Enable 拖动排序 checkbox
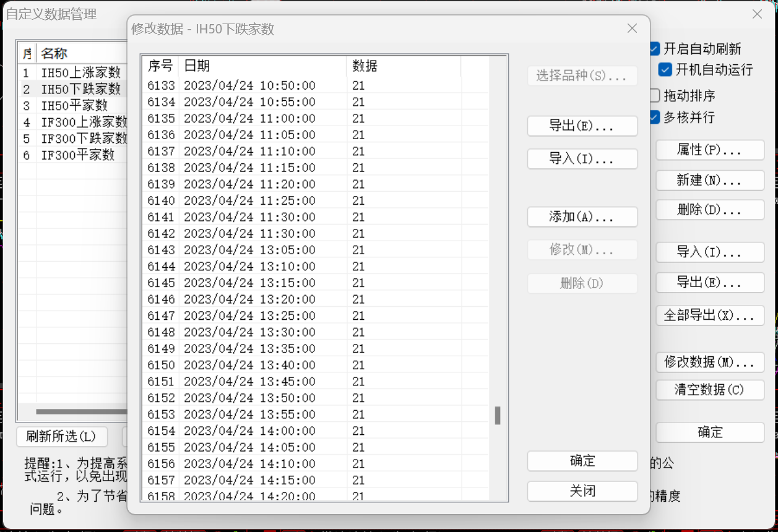 654,96
